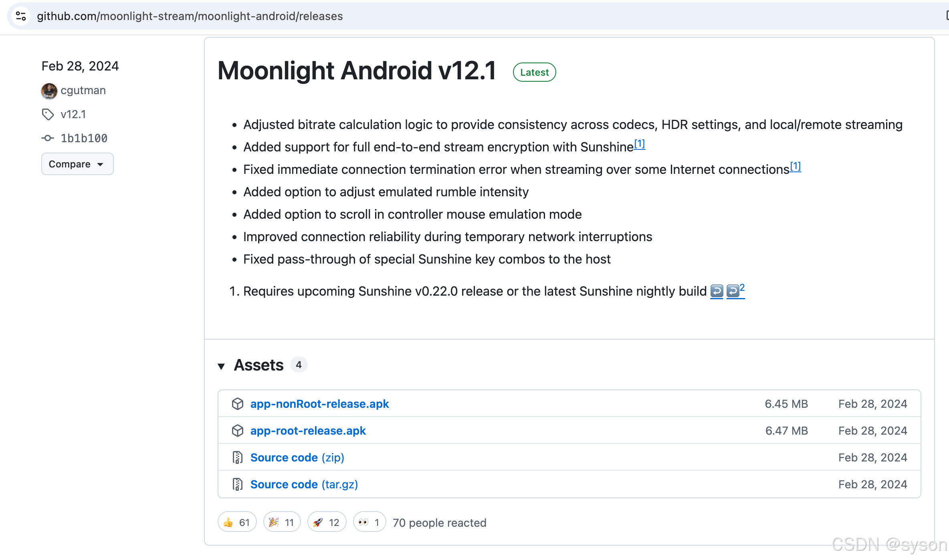Open the Compare dropdown
Image resolution: width=949 pixels, height=560 pixels.
pyautogui.click(x=77, y=164)
